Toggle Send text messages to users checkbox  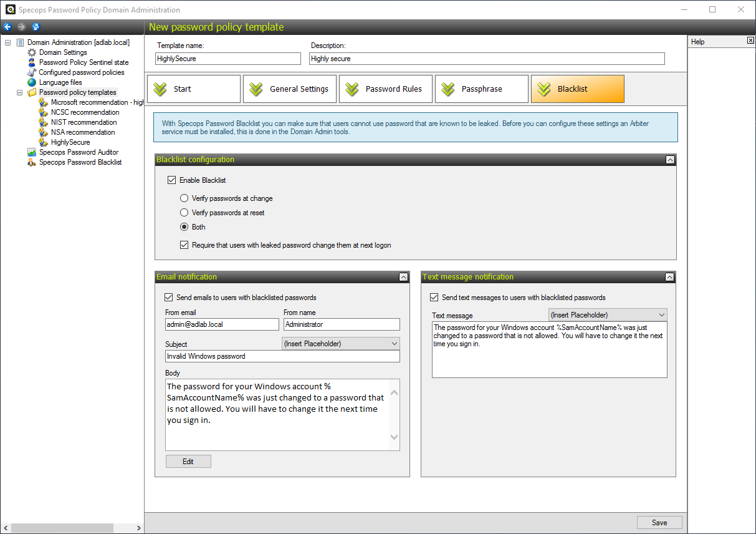[434, 298]
